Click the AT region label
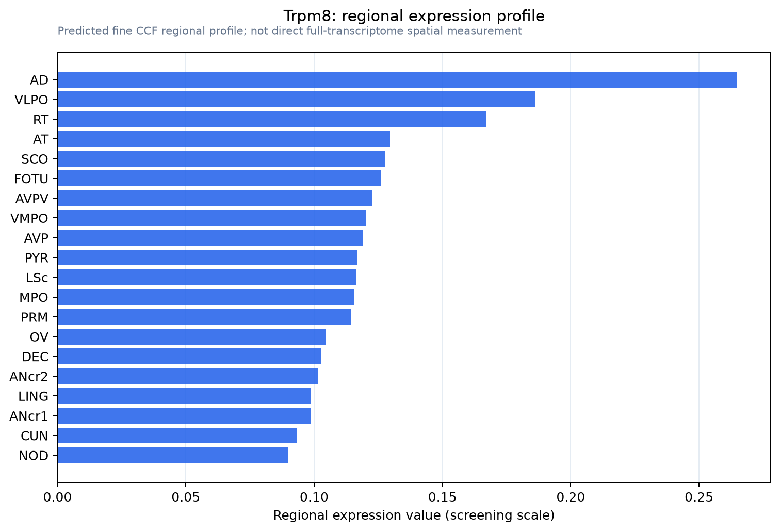 (x=41, y=139)
